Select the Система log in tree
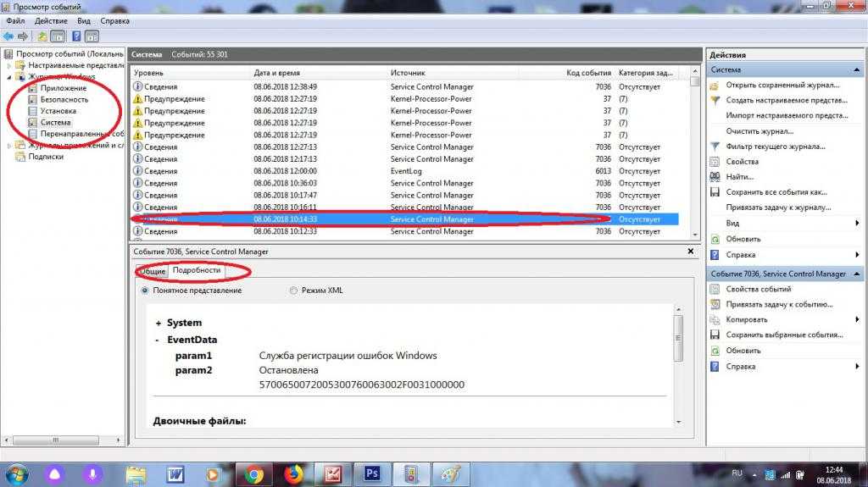The width and height of the screenshot is (868, 487). click(x=55, y=122)
